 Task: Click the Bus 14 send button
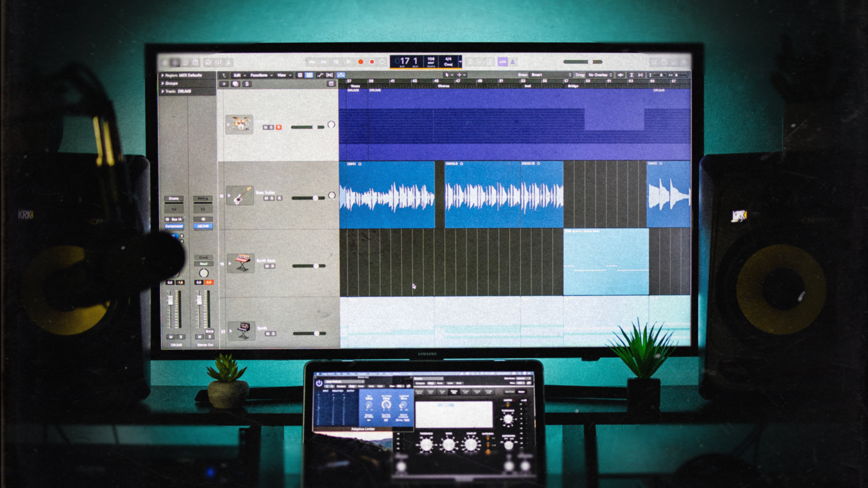176,219
